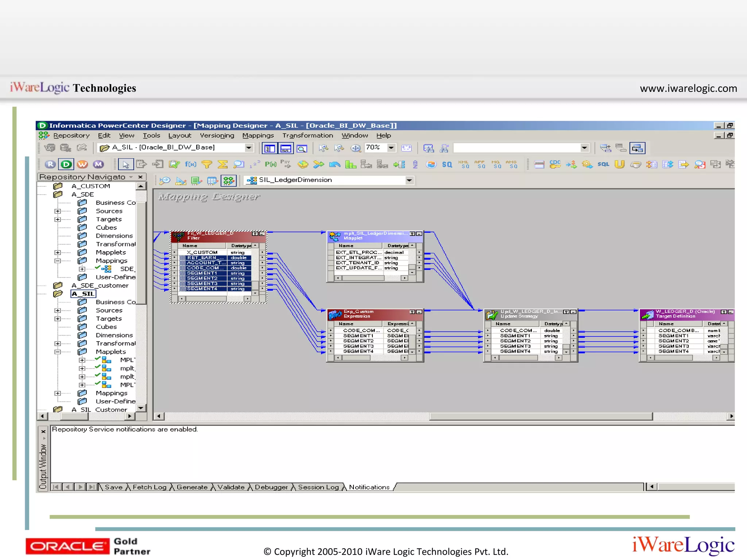Expand the A_SIL Mappings folder node

point(58,393)
